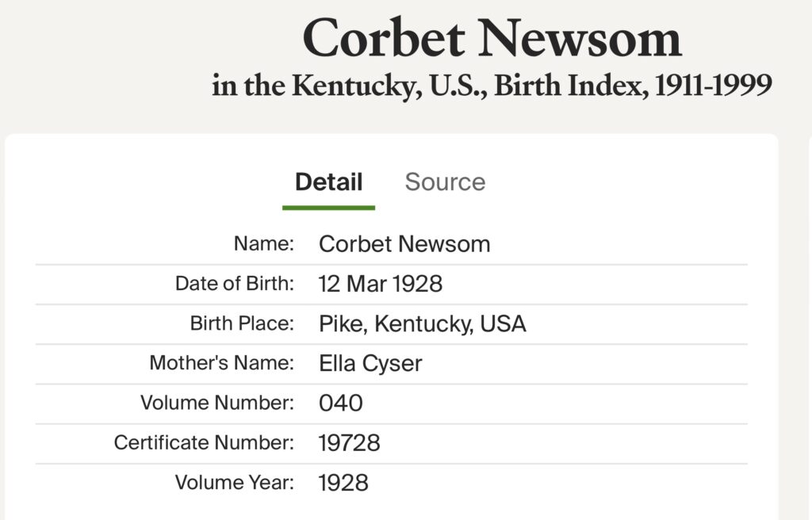This screenshot has width=812, height=520.
Task: Click the green underline beneath Detail
Action: click(x=328, y=208)
